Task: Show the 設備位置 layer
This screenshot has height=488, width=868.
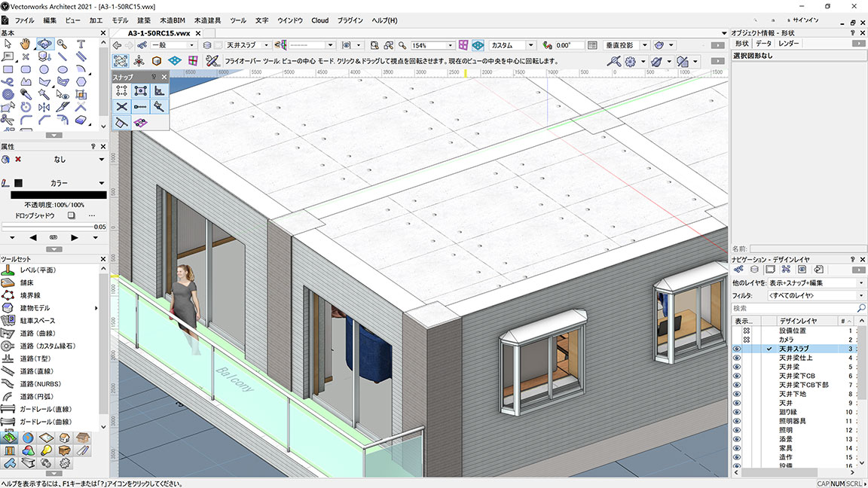Action: click(x=737, y=330)
